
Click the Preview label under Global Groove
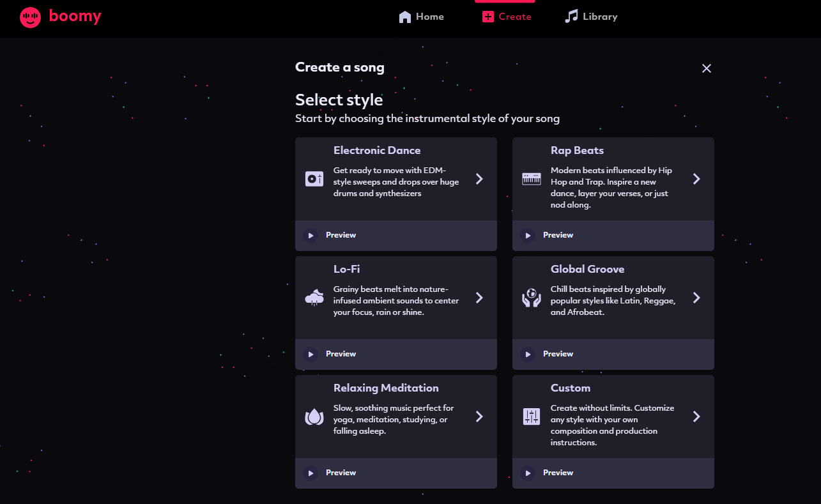(x=558, y=354)
